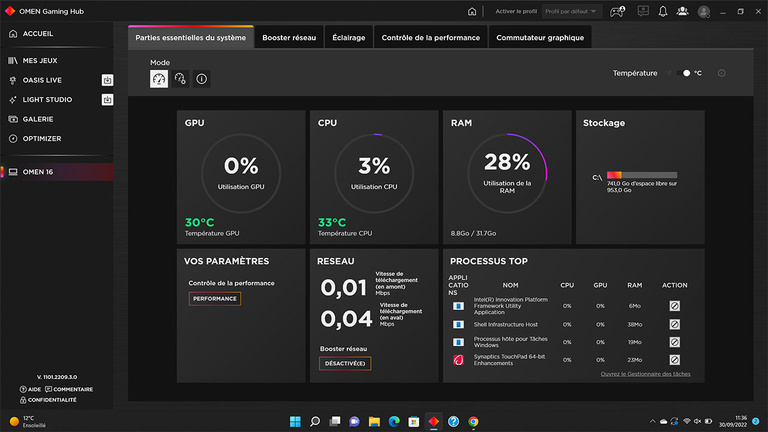
Task: Open AIDE help link
Action: tap(30, 389)
